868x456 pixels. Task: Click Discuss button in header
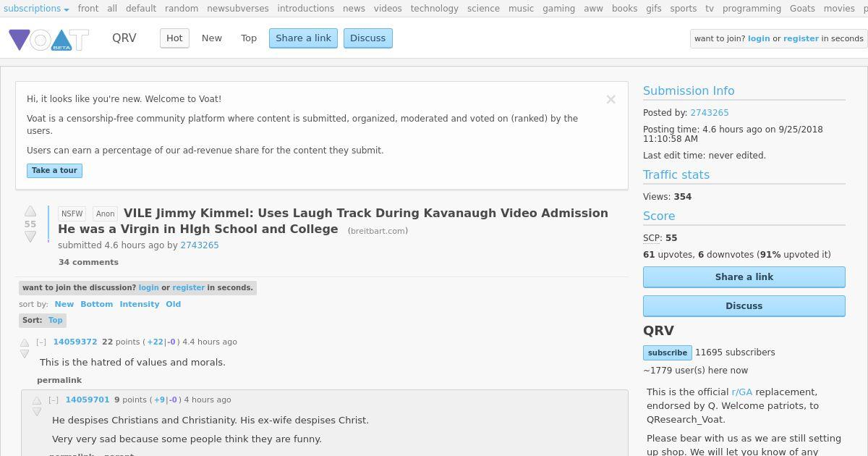(x=368, y=38)
